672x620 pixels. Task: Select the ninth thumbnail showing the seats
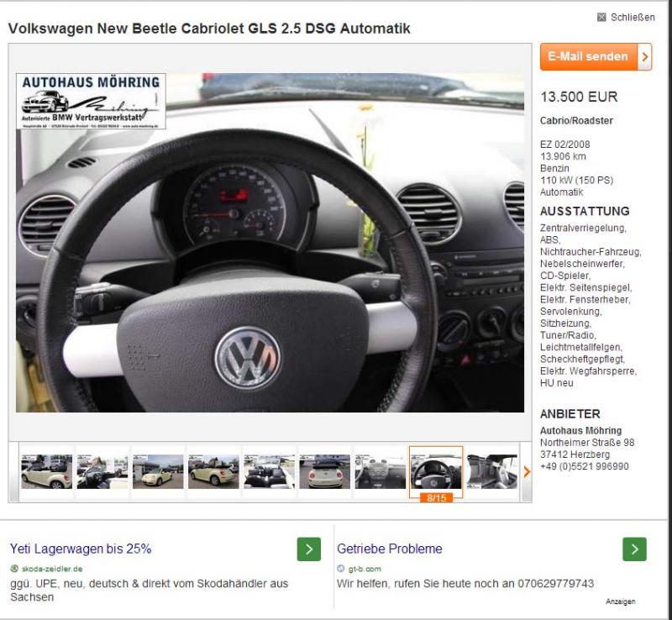pos(491,471)
